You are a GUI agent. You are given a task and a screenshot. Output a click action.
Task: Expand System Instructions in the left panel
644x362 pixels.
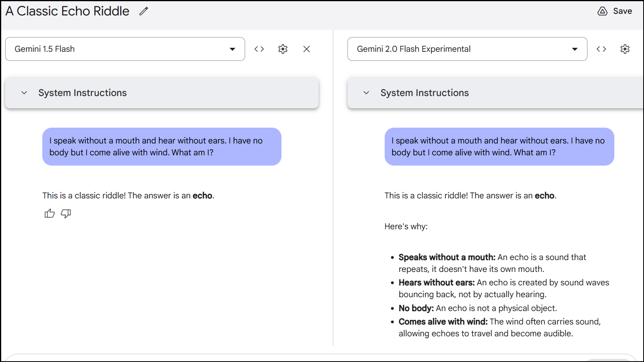162,93
